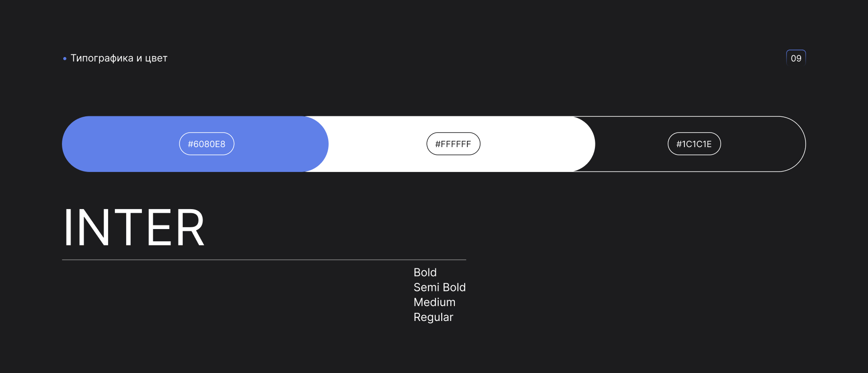The image size is (868, 373).
Task: Click the letter R in INTER
Action: click(190, 228)
